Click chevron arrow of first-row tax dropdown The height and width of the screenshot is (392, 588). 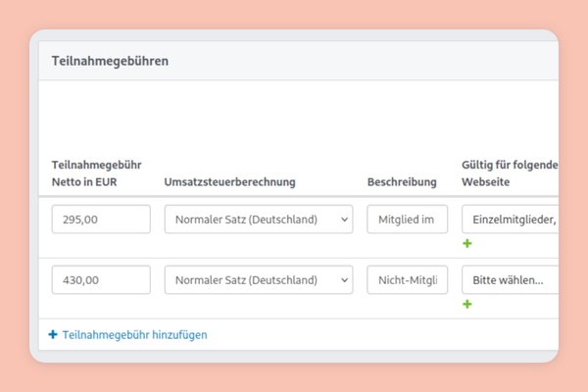click(343, 220)
